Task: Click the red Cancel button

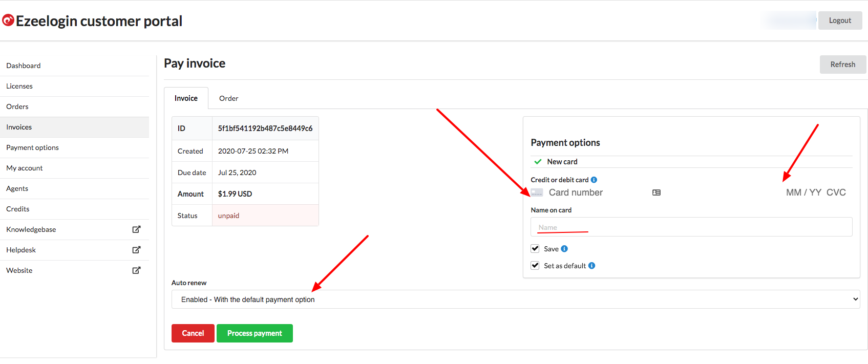Action: pyautogui.click(x=193, y=333)
